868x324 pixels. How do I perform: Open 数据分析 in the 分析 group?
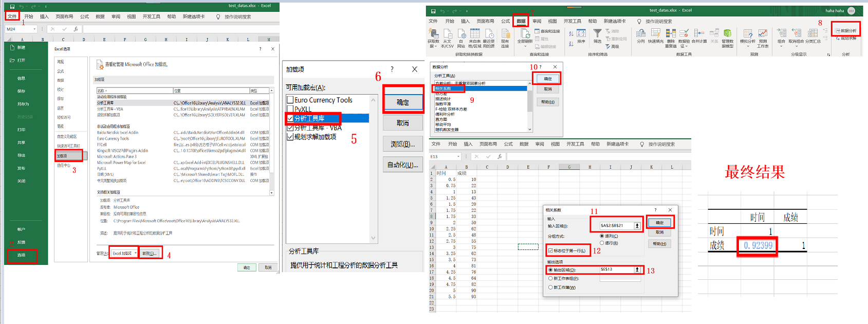[x=846, y=31]
